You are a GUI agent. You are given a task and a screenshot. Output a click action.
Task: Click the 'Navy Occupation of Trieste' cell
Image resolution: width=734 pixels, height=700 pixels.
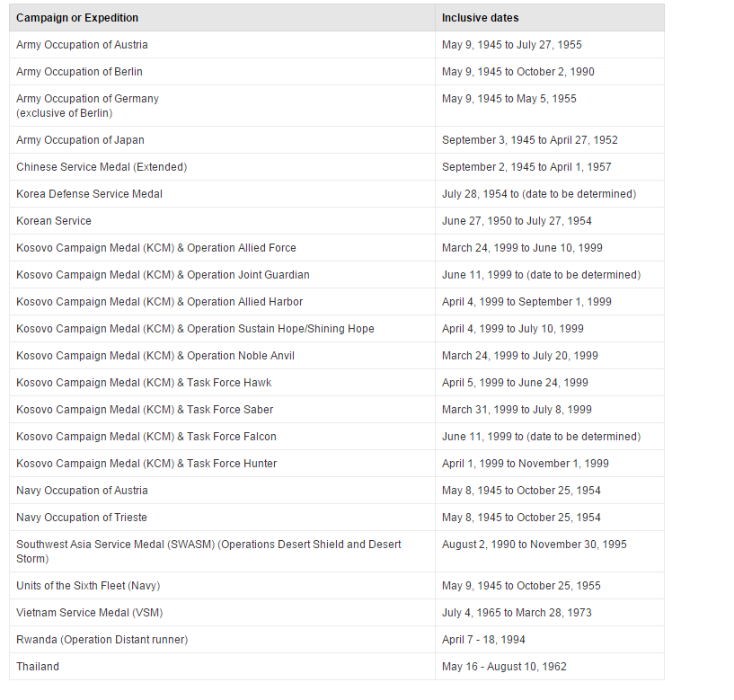click(x=82, y=518)
